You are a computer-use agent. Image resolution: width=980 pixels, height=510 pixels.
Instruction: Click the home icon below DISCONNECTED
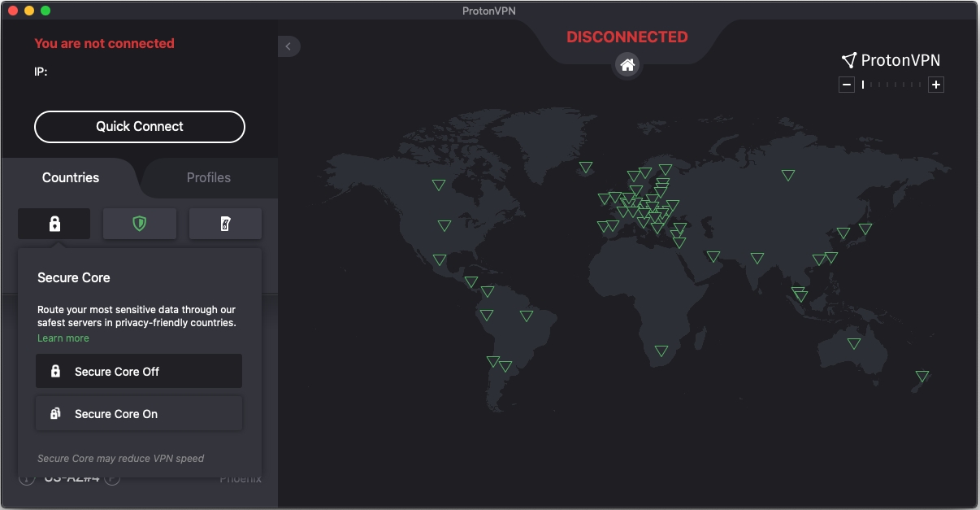point(627,65)
